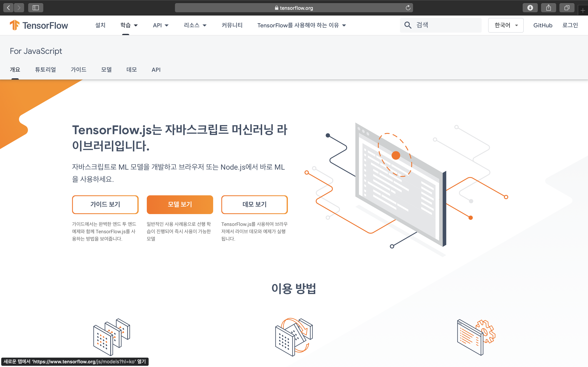The width and height of the screenshot is (588, 367).
Task: Click the Safari share icon
Action: click(548, 8)
